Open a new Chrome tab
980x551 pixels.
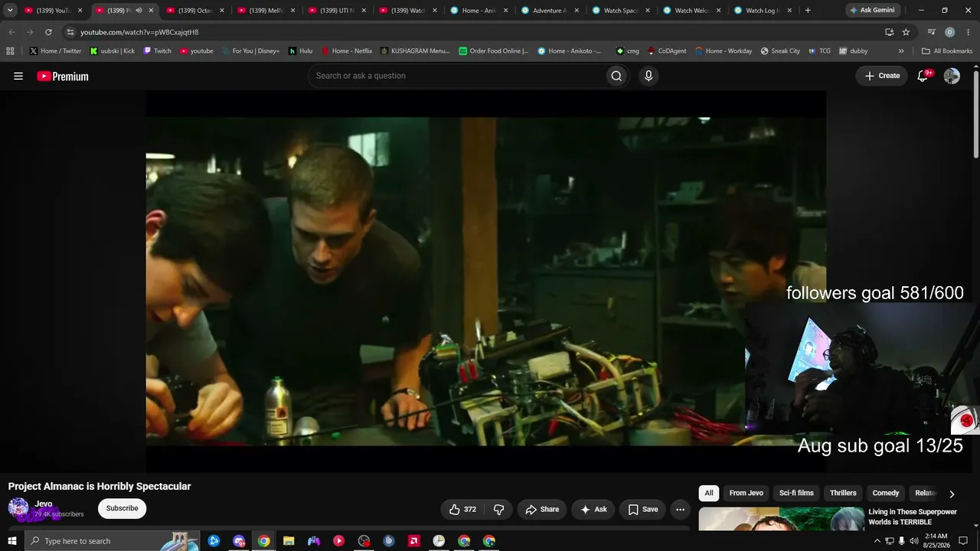(808, 10)
